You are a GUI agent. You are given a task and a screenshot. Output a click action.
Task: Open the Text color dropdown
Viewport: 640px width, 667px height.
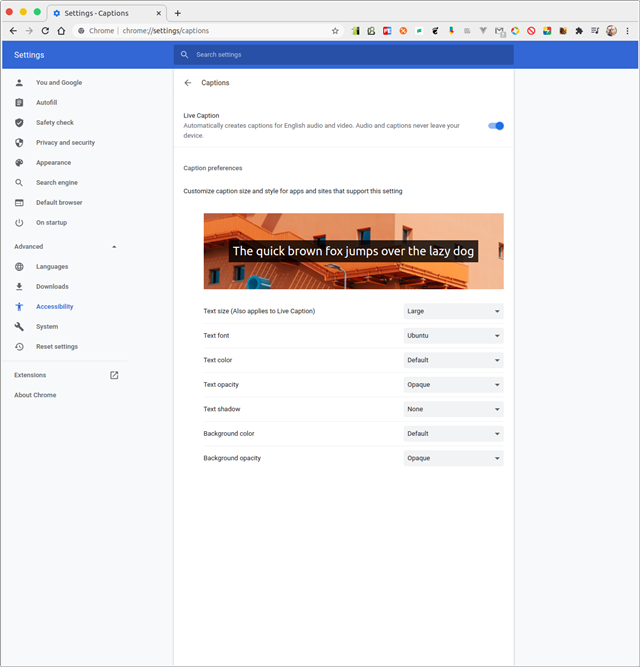453,360
